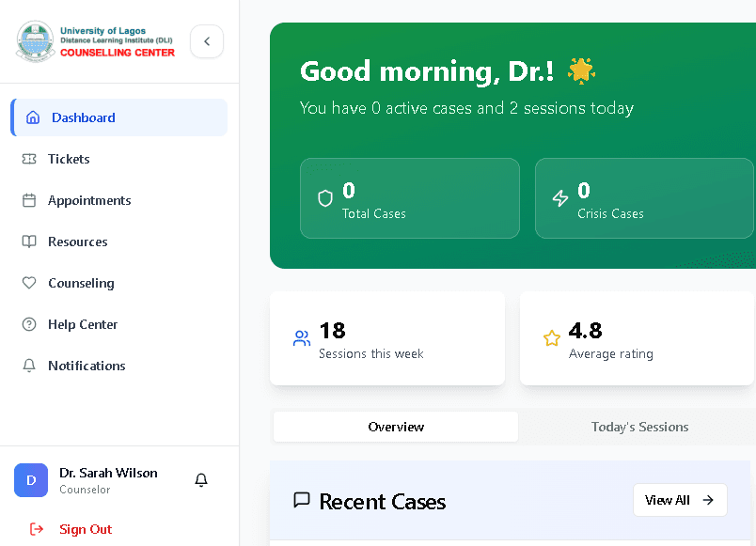Viewport: 756px width, 546px height.
Task: Collapse the sidebar with the chevron button
Action: pos(207,41)
